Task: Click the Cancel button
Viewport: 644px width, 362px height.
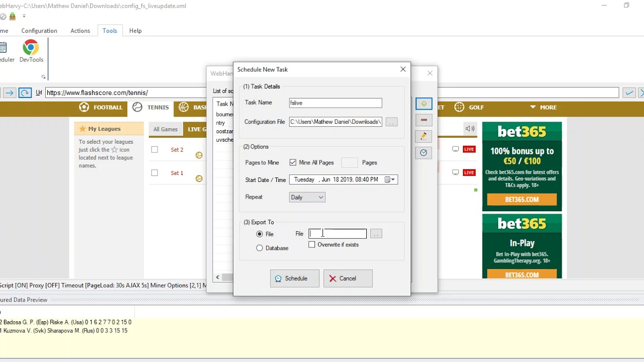Action: (x=348, y=279)
